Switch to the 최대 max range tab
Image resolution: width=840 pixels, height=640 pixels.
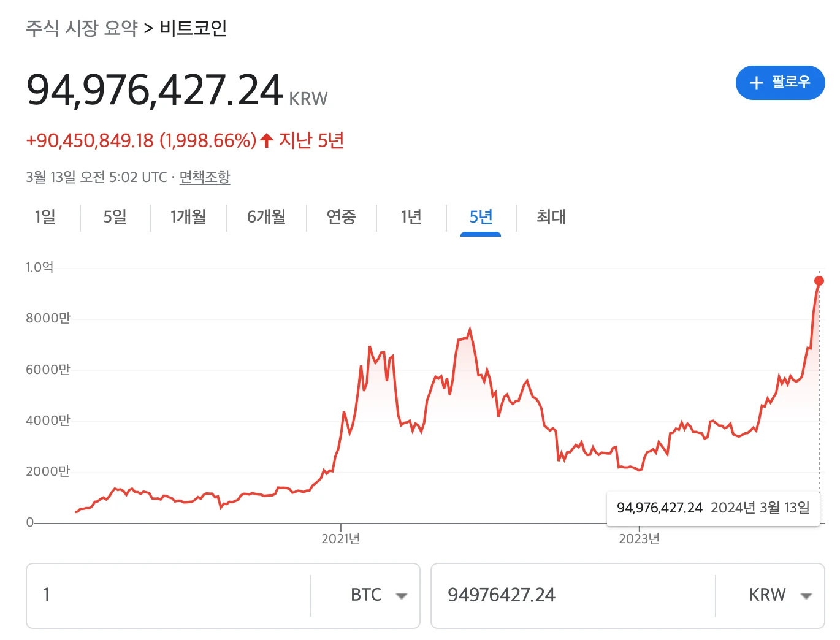pos(551,216)
